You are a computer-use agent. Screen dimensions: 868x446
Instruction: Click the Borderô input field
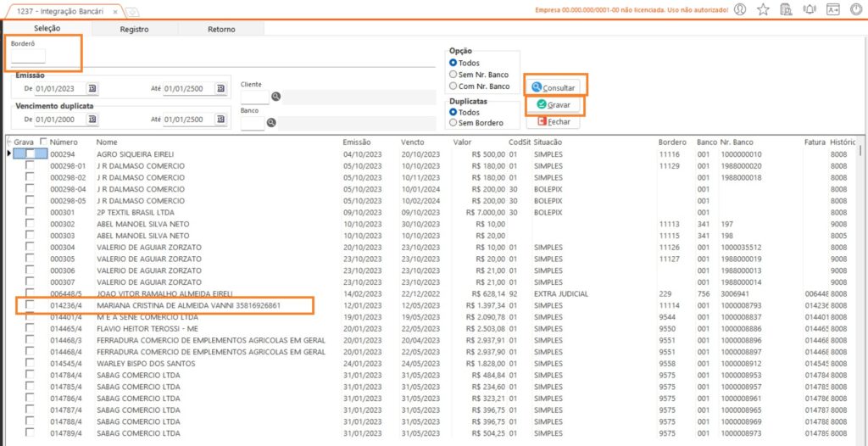click(x=28, y=57)
